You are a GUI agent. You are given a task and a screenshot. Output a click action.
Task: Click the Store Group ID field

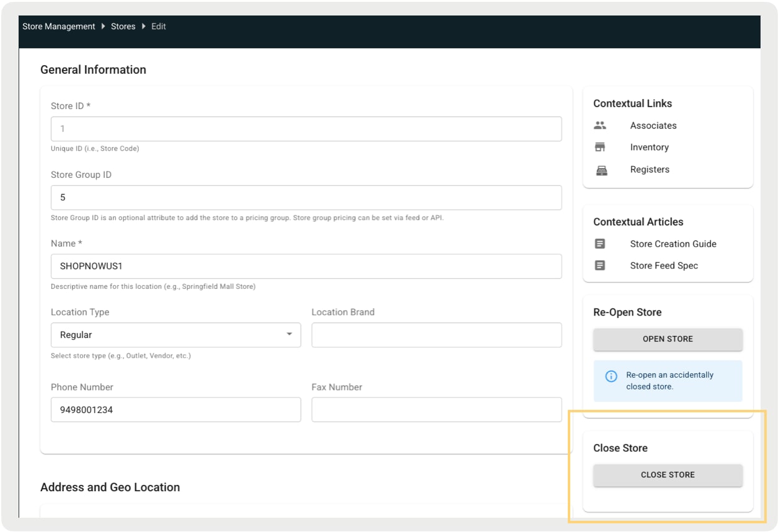tap(306, 198)
